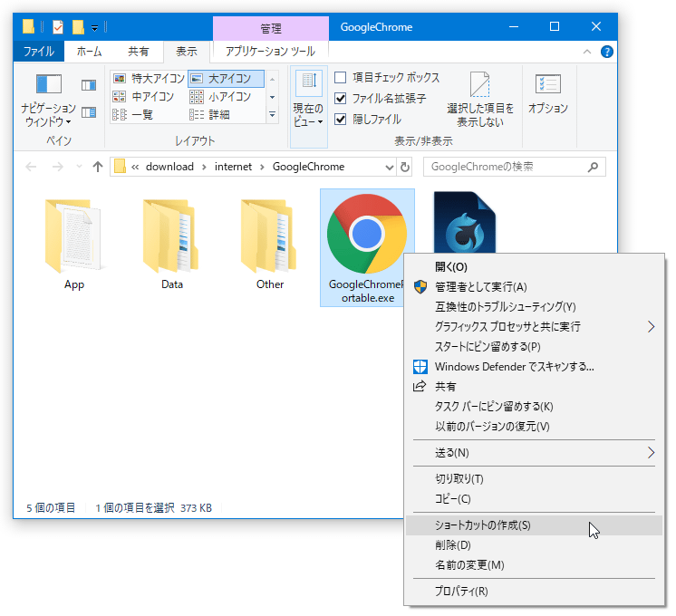Open the ファイル tab
676x616 pixels.
pyautogui.click(x=38, y=52)
